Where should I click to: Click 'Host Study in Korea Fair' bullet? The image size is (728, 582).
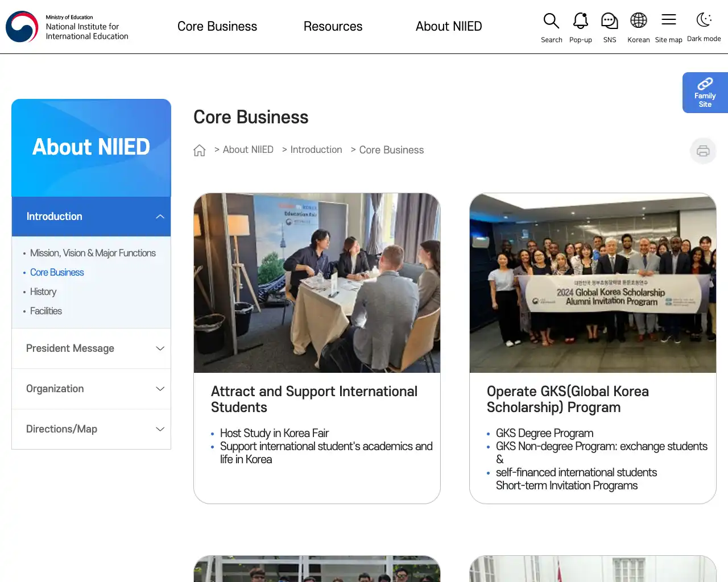pyautogui.click(x=274, y=433)
